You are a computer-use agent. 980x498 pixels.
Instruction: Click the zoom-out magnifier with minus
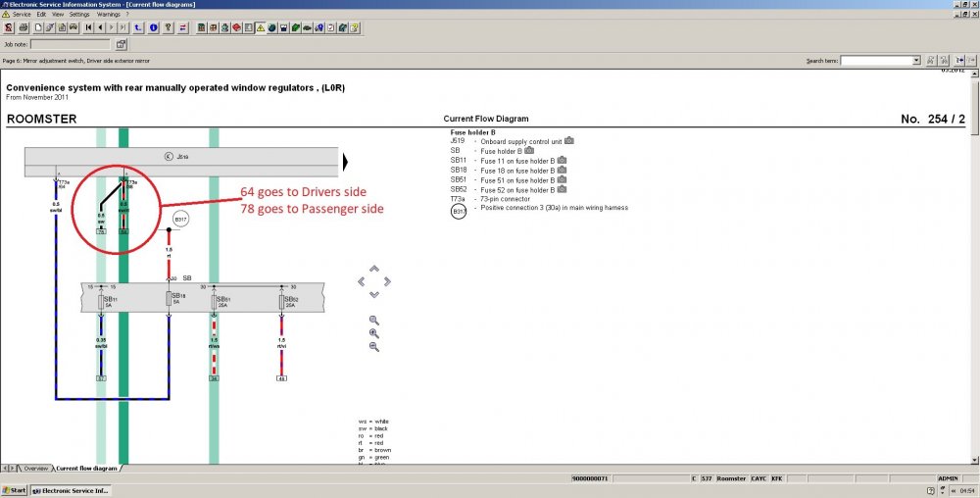point(374,347)
